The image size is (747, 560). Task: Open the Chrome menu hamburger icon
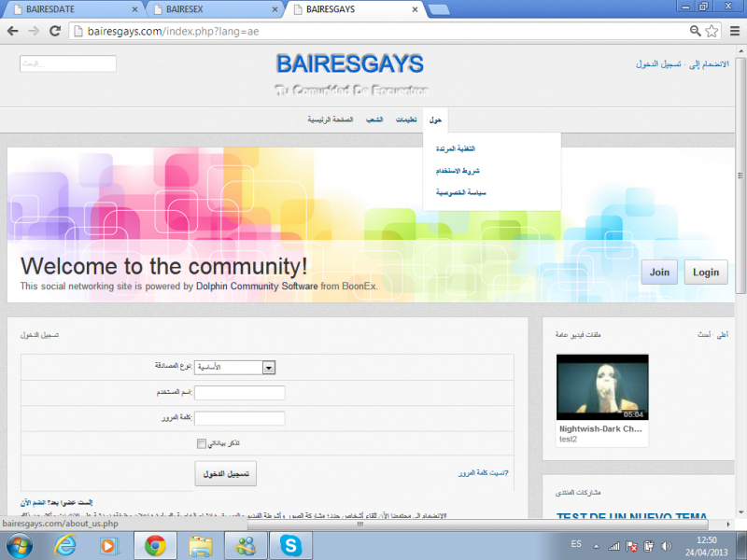735,32
